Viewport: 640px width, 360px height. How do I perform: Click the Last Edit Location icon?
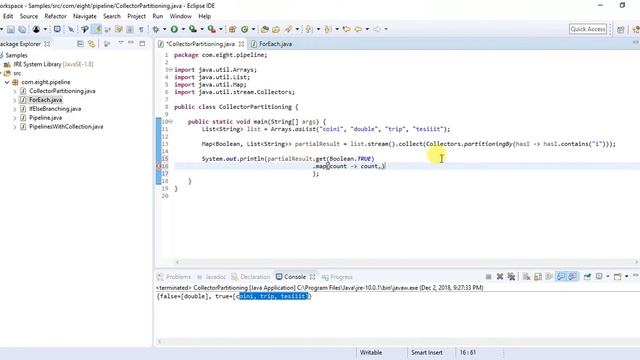(346, 29)
